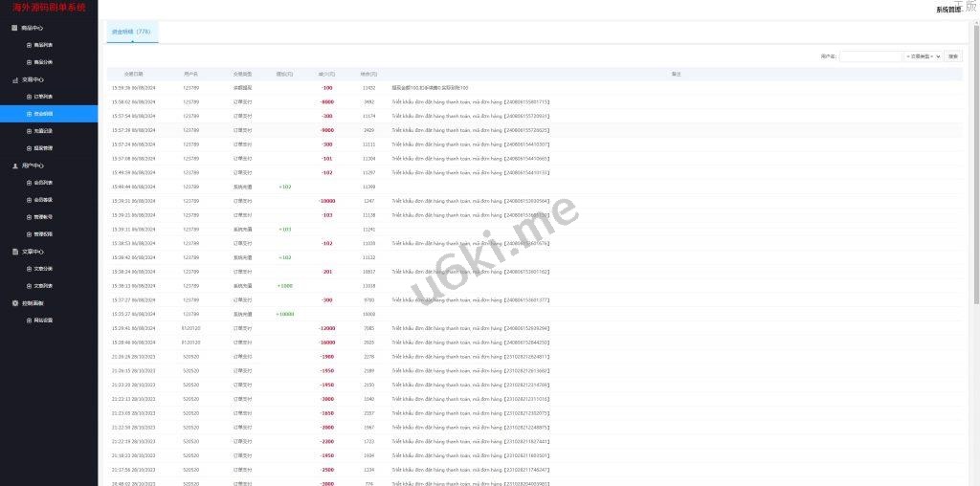Click the icon beside 会员列表

tap(29, 183)
